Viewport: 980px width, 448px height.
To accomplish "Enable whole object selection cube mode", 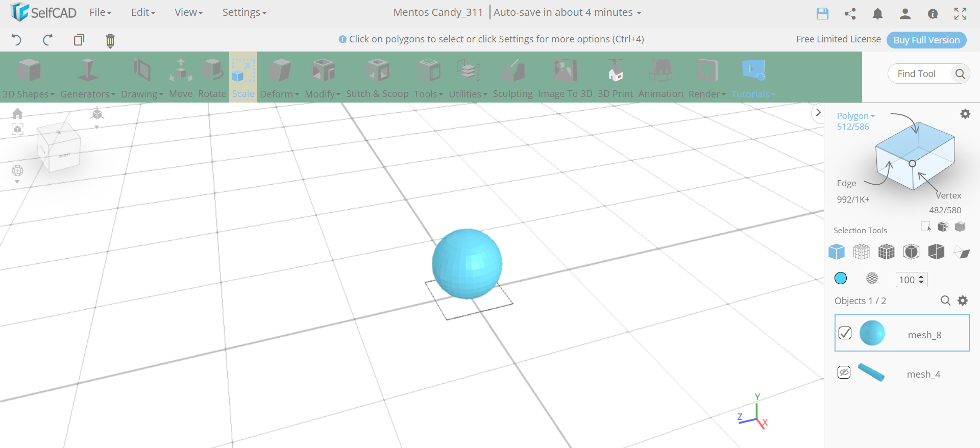I will point(836,252).
